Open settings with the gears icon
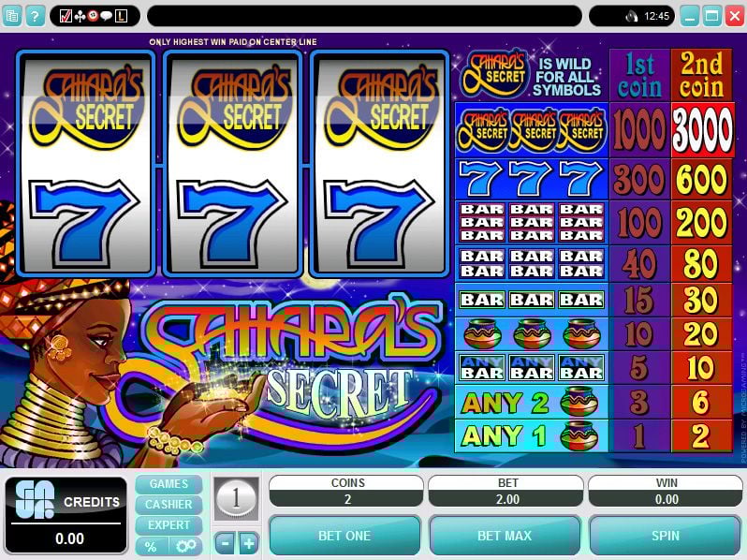This screenshot has width=747, height=560. click(x=185, y=546)
